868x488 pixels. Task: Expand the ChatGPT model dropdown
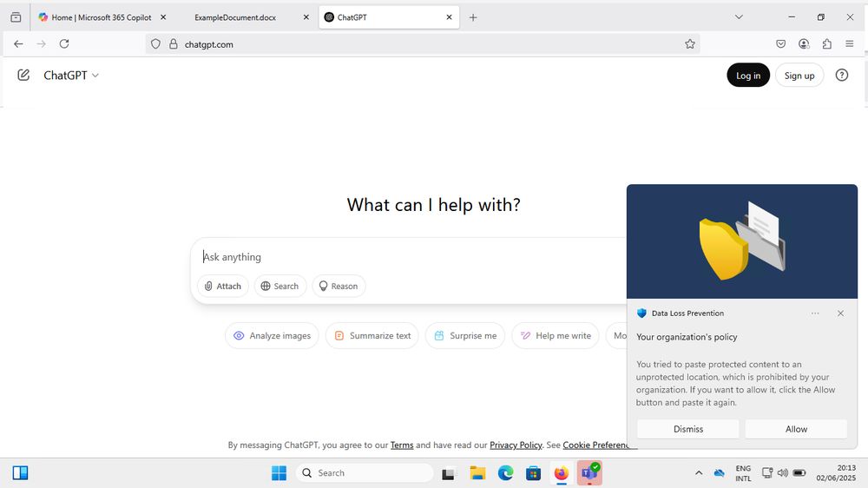71,76
